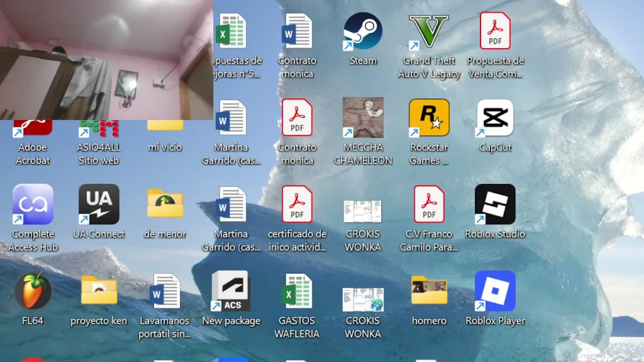The width and height of the screenshot is (644, 362).
Task: Select the CROKIS WONKA file with globe badge
Action: click(363, 299)
